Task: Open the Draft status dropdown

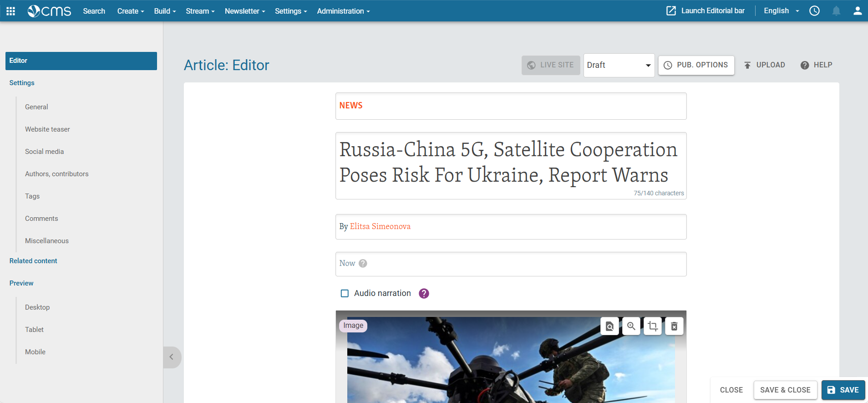Action: [619, 65]
